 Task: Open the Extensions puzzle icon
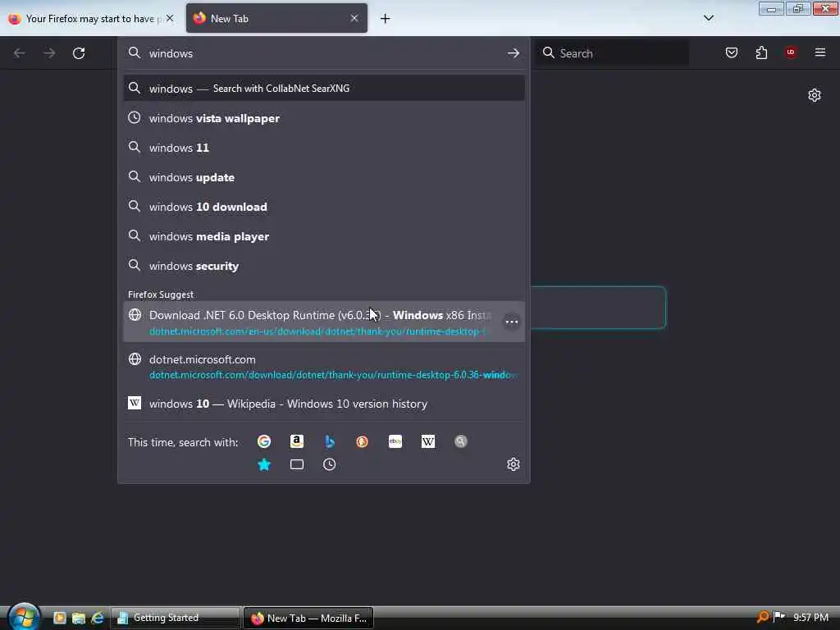(761, 52)
